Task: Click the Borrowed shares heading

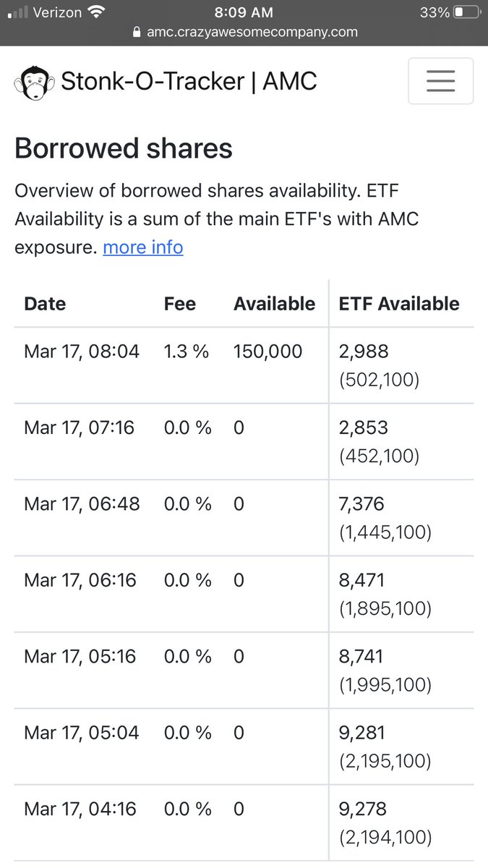Action: click(124, 148)
